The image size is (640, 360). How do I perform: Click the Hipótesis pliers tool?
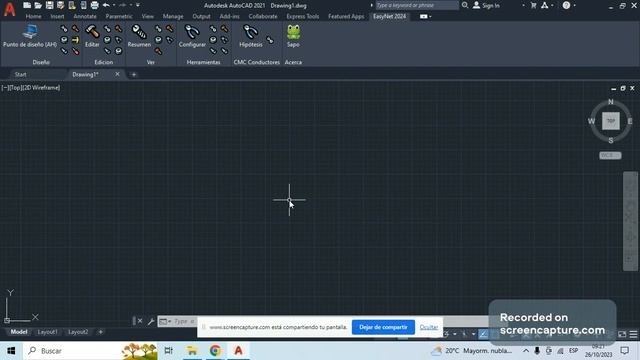(251, 36)
